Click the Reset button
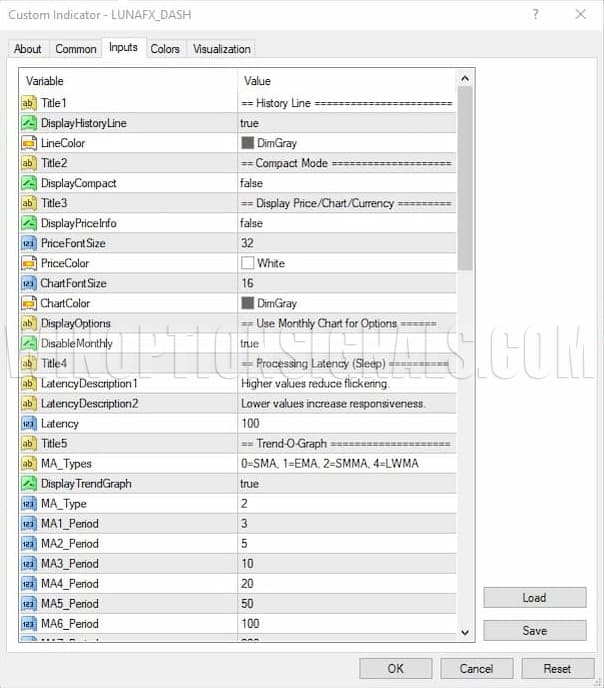The image size is (604, 688). pos(557,668)
